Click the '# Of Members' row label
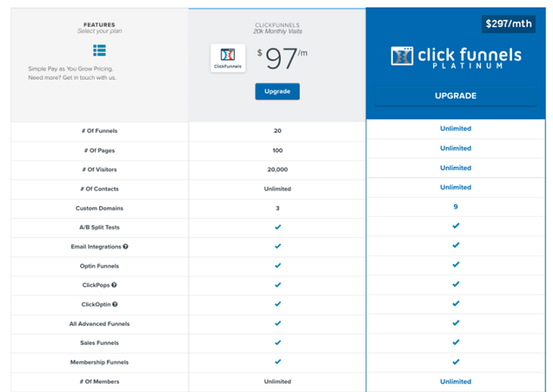The height and width of the screenshot is (392, 553). pos(99,382)
